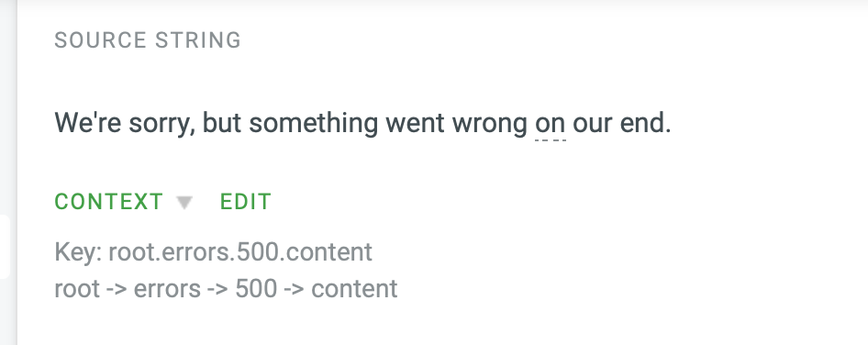
Task: Click the green CONTEXT label
Action: pyautogui.click(x=109, y=202)
